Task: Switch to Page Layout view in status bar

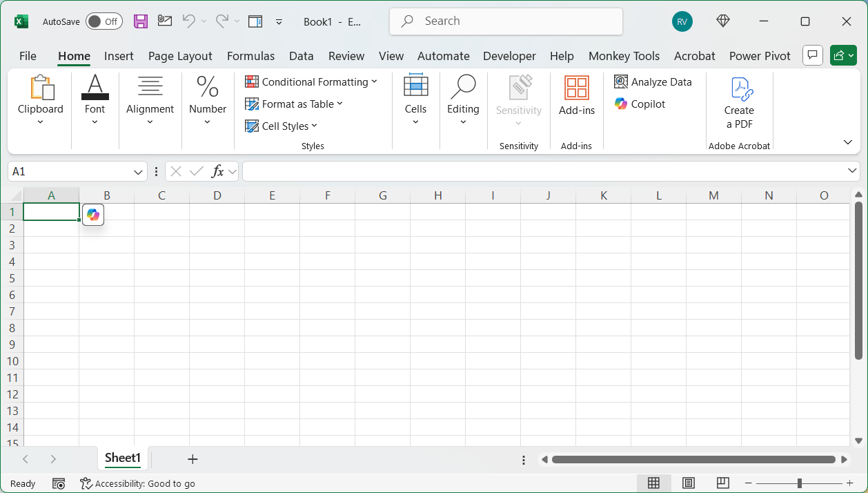Action: click(689, 483)
